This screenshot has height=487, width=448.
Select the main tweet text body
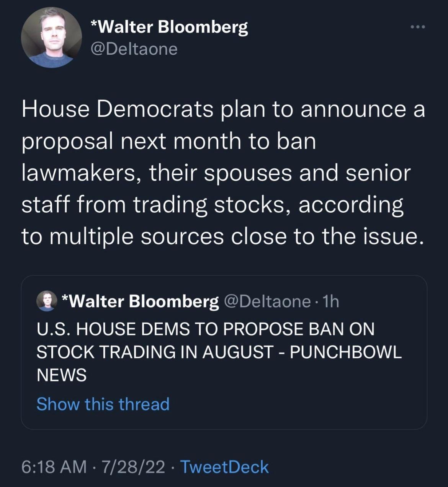(x=222, y=172)
